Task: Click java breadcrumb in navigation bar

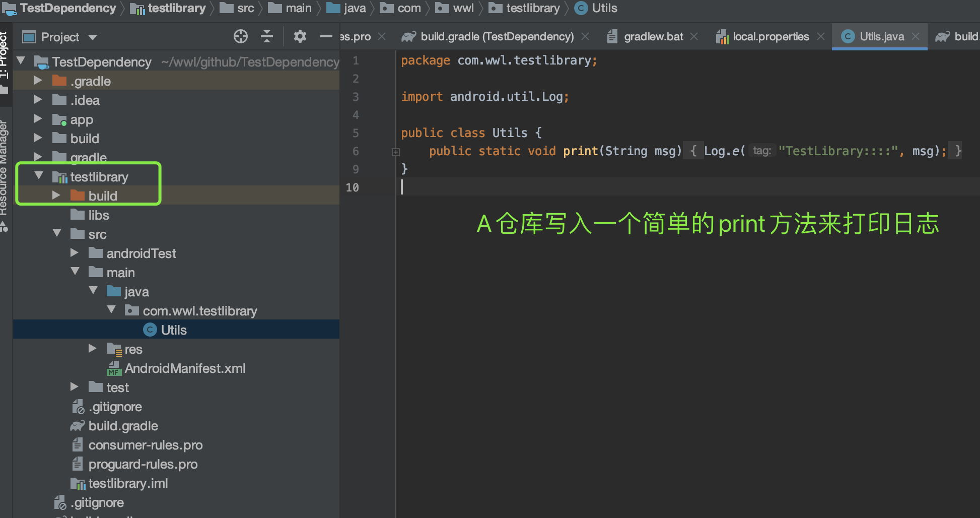Action: pyautogui.click(x=355, y=8)
